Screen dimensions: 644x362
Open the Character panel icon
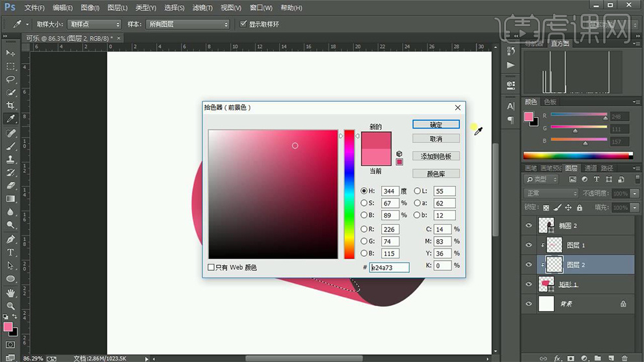coord(511,107)
